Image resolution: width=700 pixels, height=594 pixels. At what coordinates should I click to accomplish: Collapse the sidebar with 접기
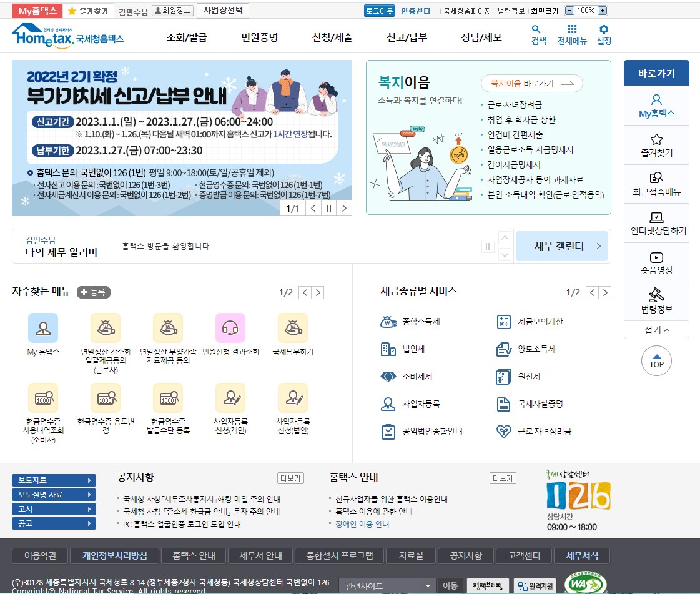point(656,330)
